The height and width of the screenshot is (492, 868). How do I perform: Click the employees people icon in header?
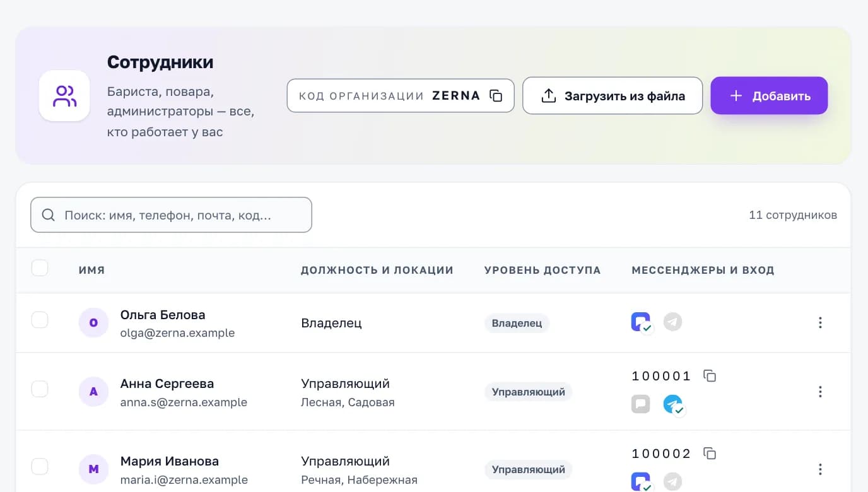coord(64,96)
